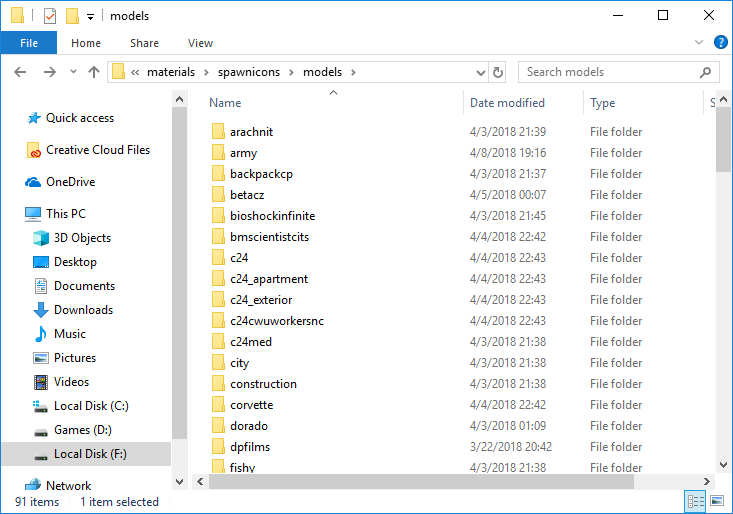Image resolution: width=733 pixels, height=514 pixels.
Task: Open Documents in navigation pane
Action: (84, 286)
